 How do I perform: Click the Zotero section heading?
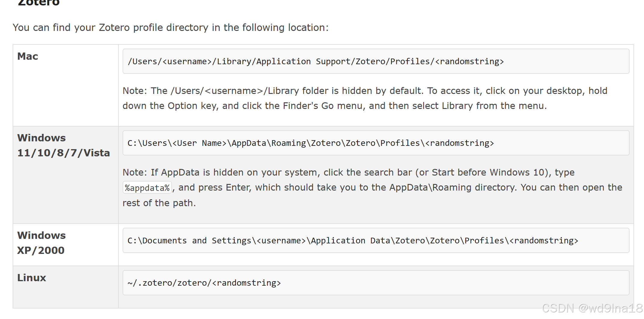coord(39,3)
